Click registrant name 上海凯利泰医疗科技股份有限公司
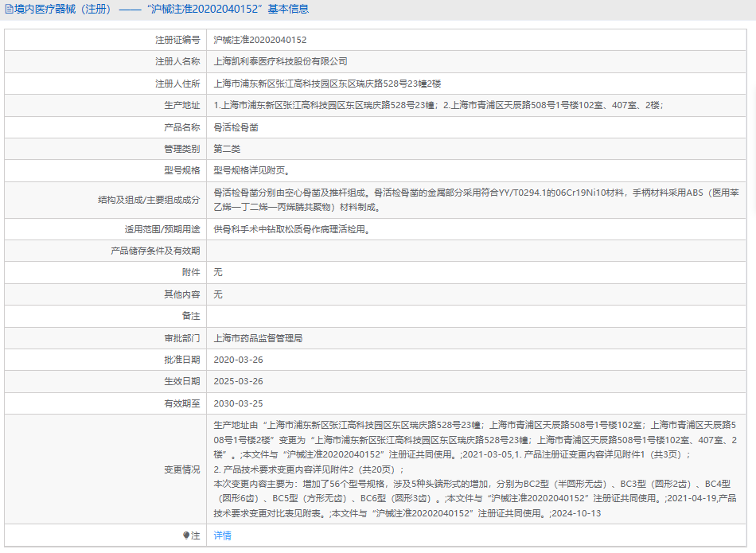 (281, 61)
